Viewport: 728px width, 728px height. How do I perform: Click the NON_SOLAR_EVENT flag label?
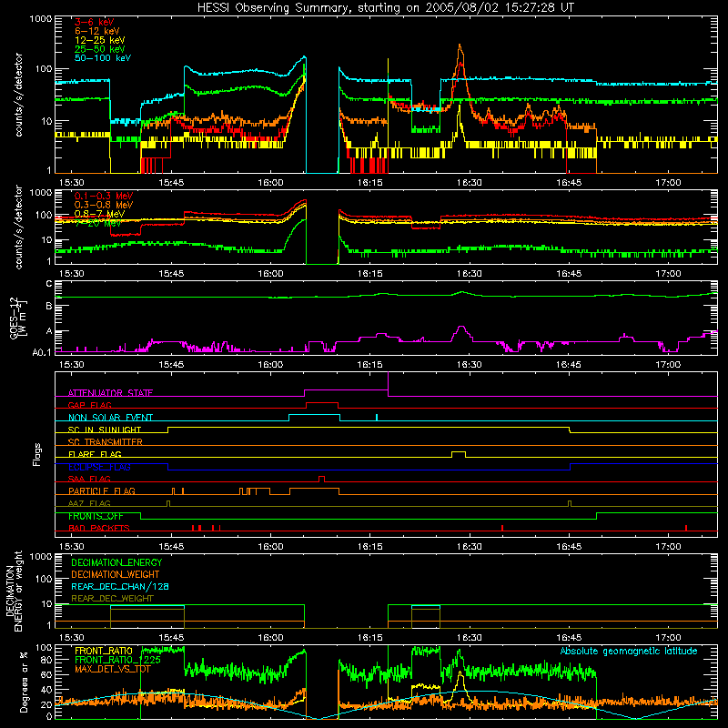coord(110,418)
